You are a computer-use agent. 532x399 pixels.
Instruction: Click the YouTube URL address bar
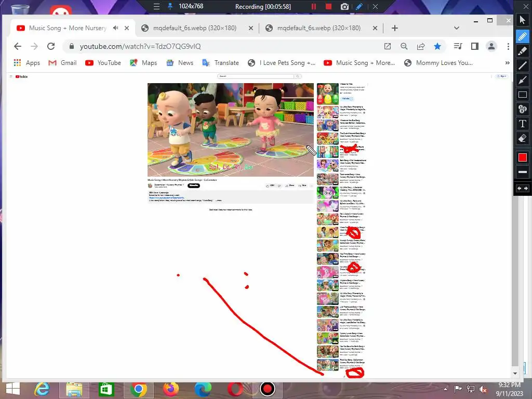(x=224, y=46)
